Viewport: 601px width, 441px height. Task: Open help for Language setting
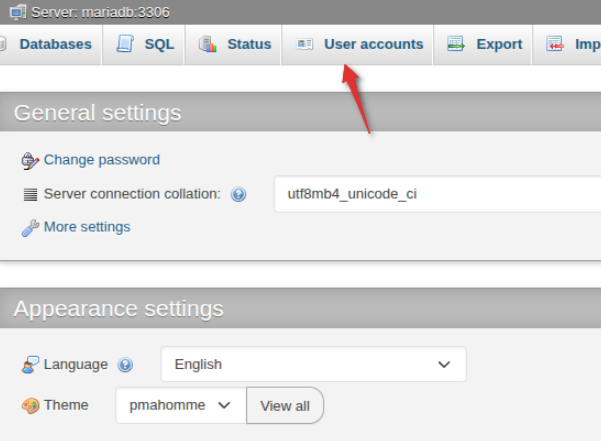[125, 365]
